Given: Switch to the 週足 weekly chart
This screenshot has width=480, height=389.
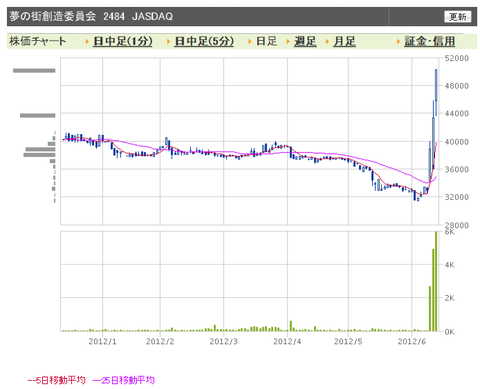Looking at the screenshot, I should (305, 41).
